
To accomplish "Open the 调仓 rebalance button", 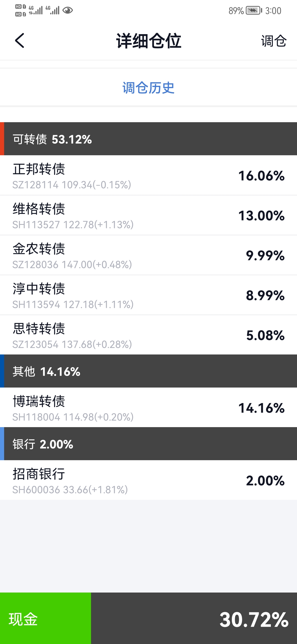I will 274,41.
